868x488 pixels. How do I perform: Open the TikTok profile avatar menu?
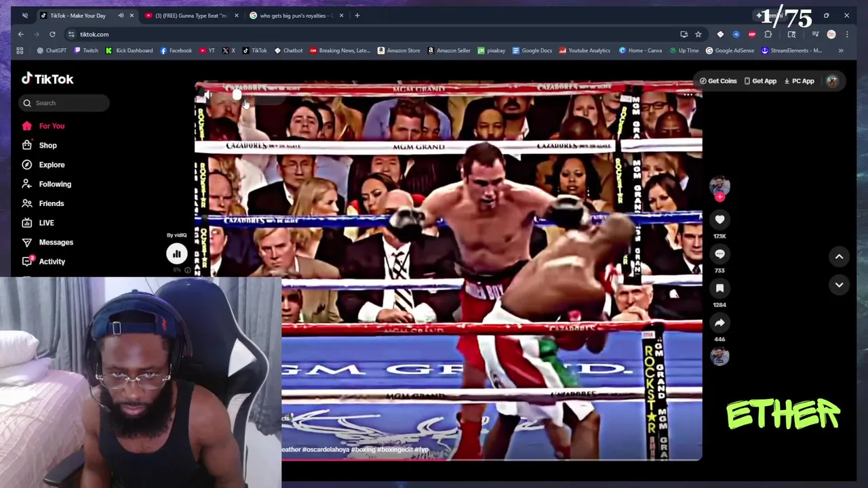tap(832, 81)
